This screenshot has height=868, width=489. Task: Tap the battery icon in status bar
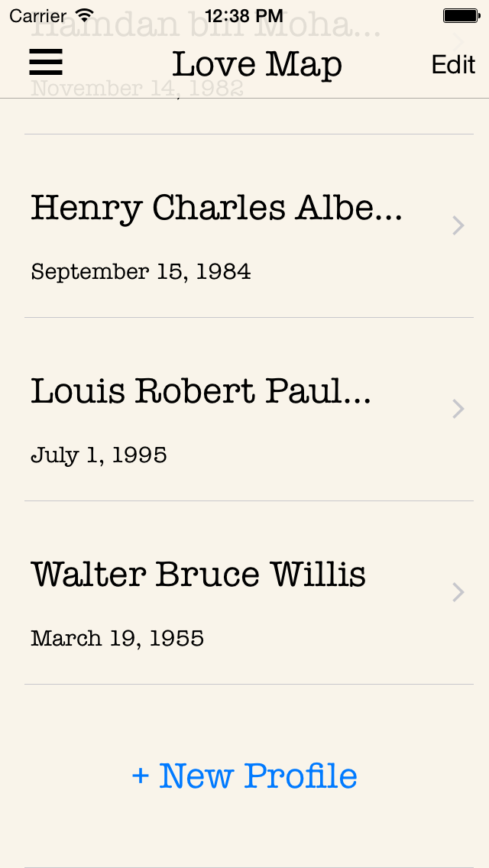461,15
